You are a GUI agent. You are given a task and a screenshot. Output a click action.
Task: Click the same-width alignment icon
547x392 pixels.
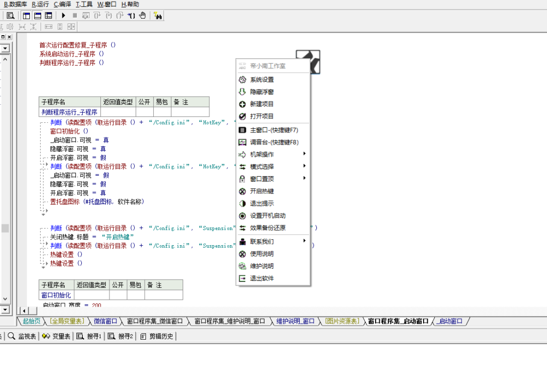pyautogui.click(x=49, y=27)
